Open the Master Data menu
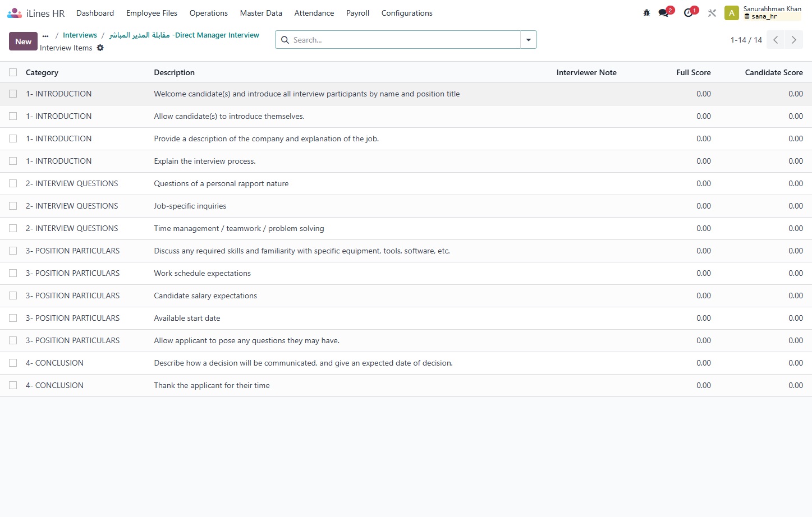The image size is (812, 517). pyautogui.click(x=261, y=13)
